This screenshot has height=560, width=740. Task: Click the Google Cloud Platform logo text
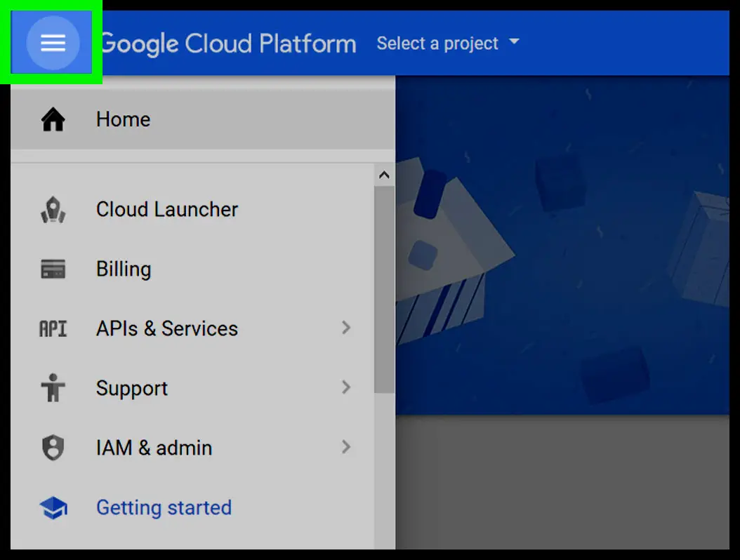228,44
